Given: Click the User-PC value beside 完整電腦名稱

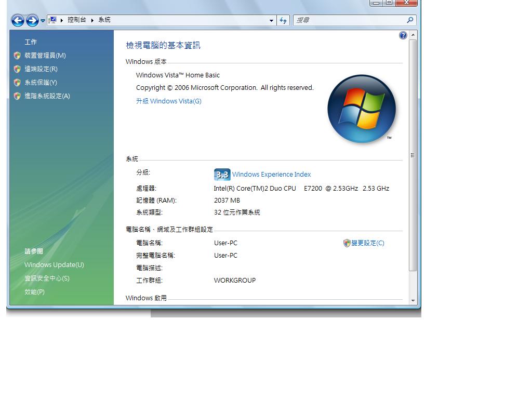Looking at the screenshot, I should (225, 255).
